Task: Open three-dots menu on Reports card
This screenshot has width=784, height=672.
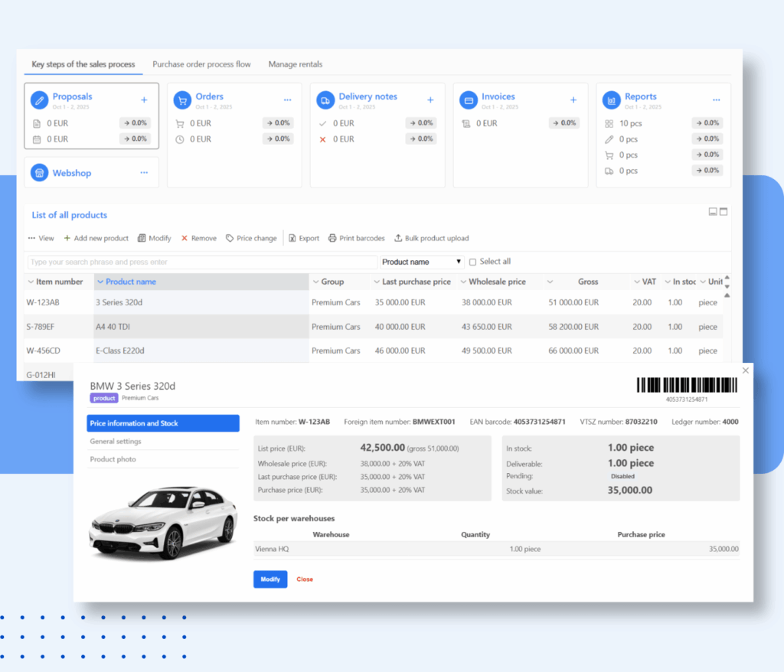Action: (x=716, y=100)
